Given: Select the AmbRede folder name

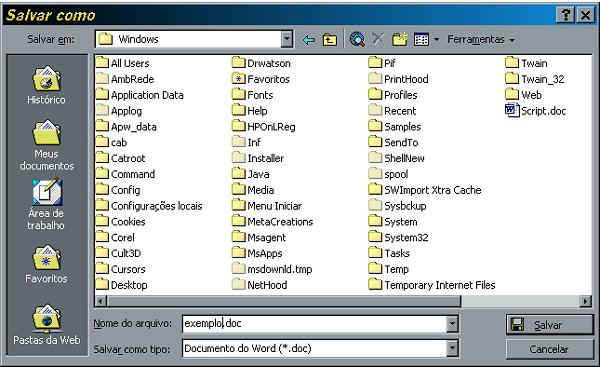Looking at the screenshot, I should [x=132, y=79].
